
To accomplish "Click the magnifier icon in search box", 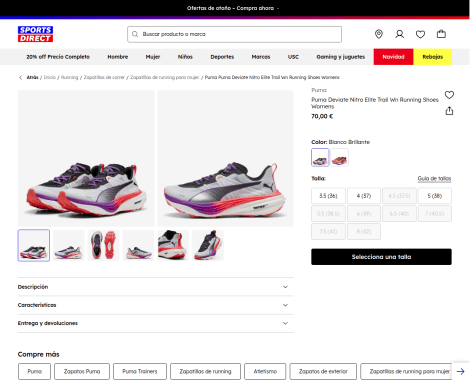I will point(135,34).
